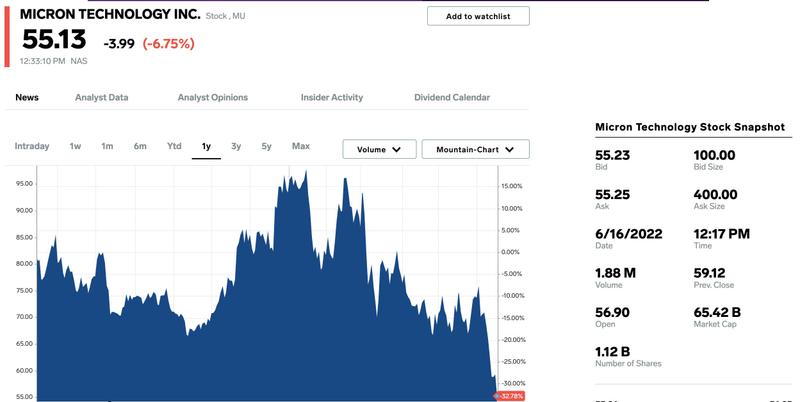
Task: Click the Open value 56.90
Action: (612, 312)
